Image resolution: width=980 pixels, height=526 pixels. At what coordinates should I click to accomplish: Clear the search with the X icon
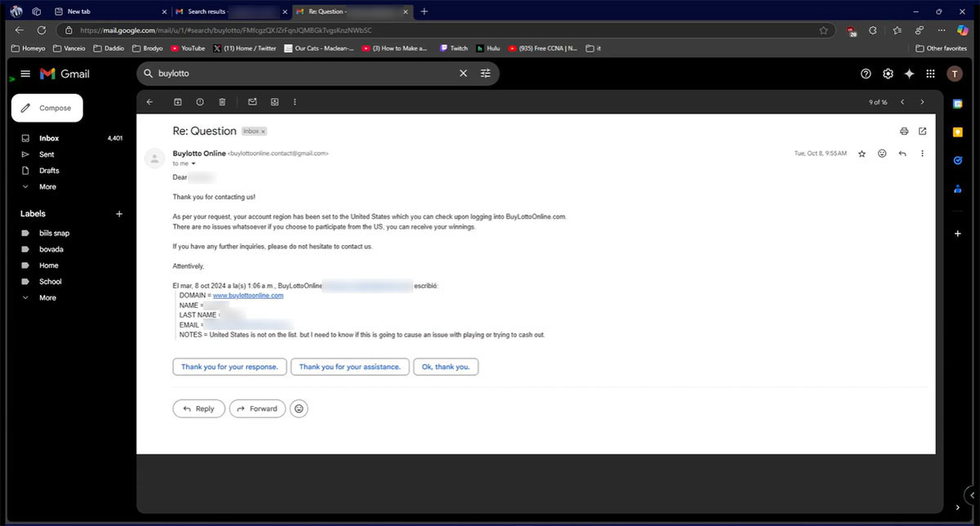point(463,74)
